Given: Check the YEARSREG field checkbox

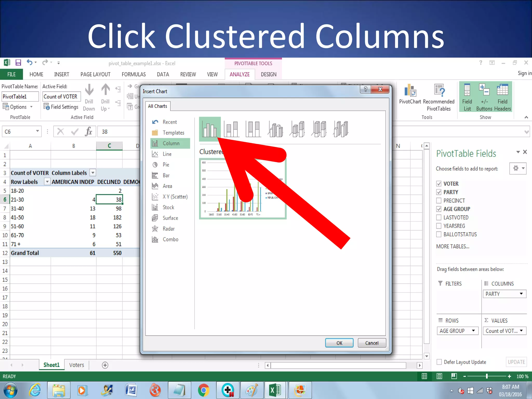Looking at the screenshot, I should [x=439, y=226].
